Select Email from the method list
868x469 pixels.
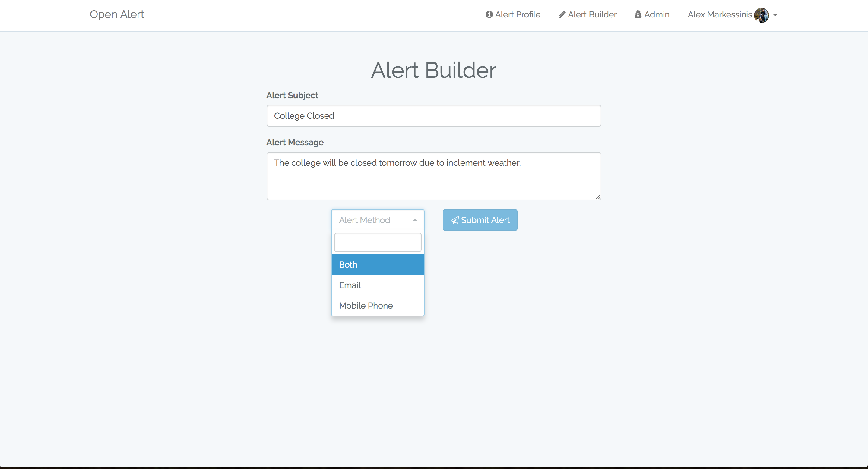click(x=377, y=285)
